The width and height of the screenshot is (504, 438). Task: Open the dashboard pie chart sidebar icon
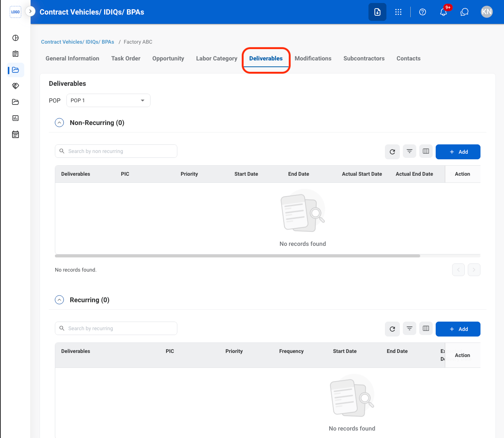(x=15, y=38)
